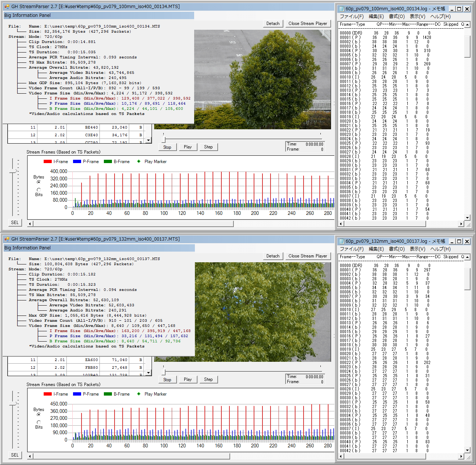Open ファイル(F) menu in top Notepad
This screenshot has height=465, width=476.
click(x=351, y=17)
